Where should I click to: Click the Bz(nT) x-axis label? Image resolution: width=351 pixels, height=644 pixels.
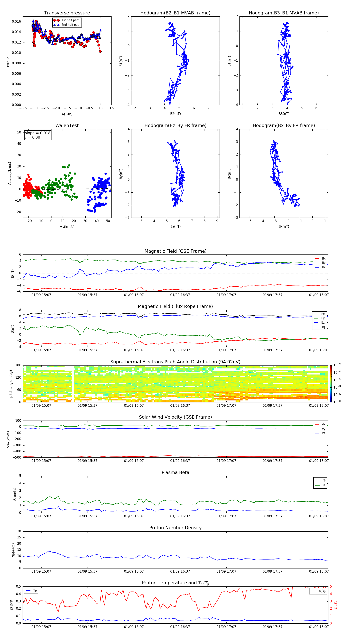pyautogui.click(x=175, y=227)
